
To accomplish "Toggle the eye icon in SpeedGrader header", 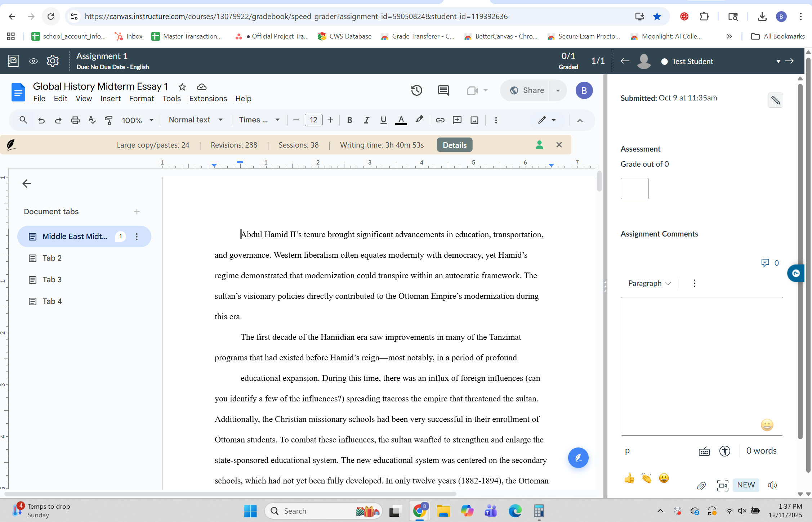I will [33, 61].
